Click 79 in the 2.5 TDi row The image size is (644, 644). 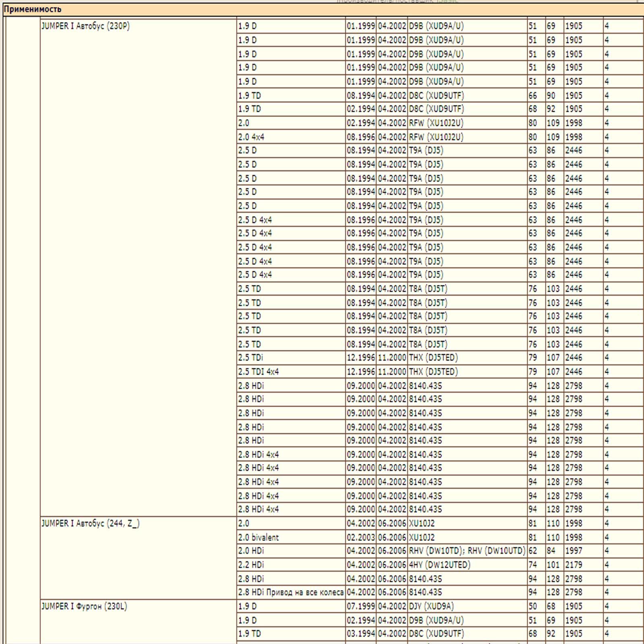[x=537, y=357]
